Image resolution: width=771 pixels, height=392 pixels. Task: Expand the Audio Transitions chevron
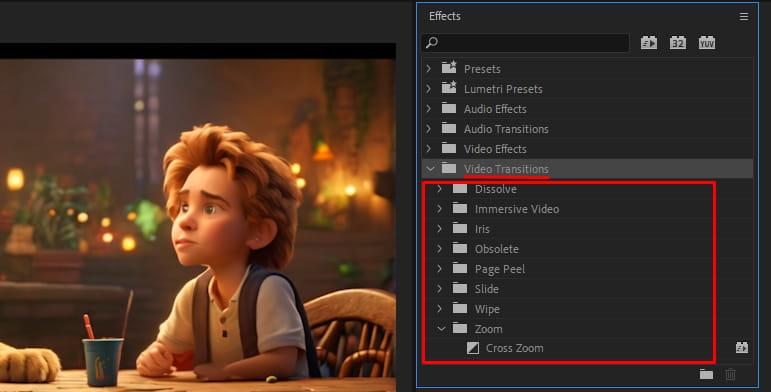429,128
